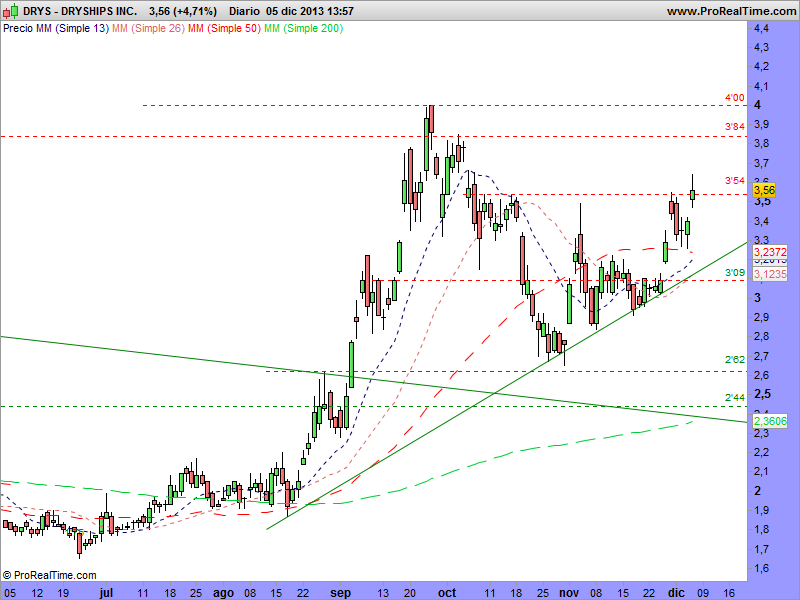
Task: Click the 05 date label on time axis
Action: tap(9, 593)
